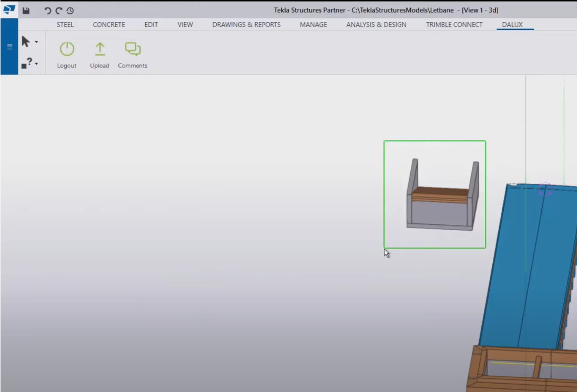Upload the model to Dalux
Viewport: 577px width, 392px height.
coord(99,49)
